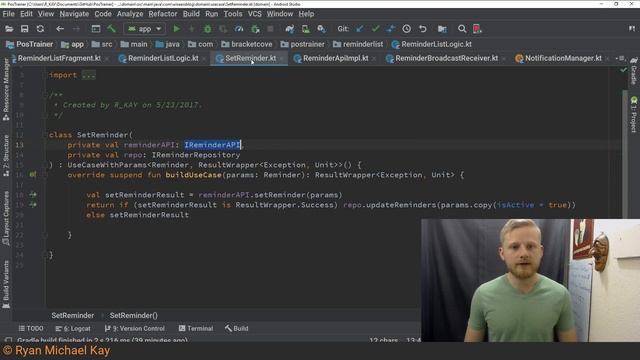Click the Git update project blue arrow
Image resolution: width=640 pixels, height=360 pixels.
(360, 29)
